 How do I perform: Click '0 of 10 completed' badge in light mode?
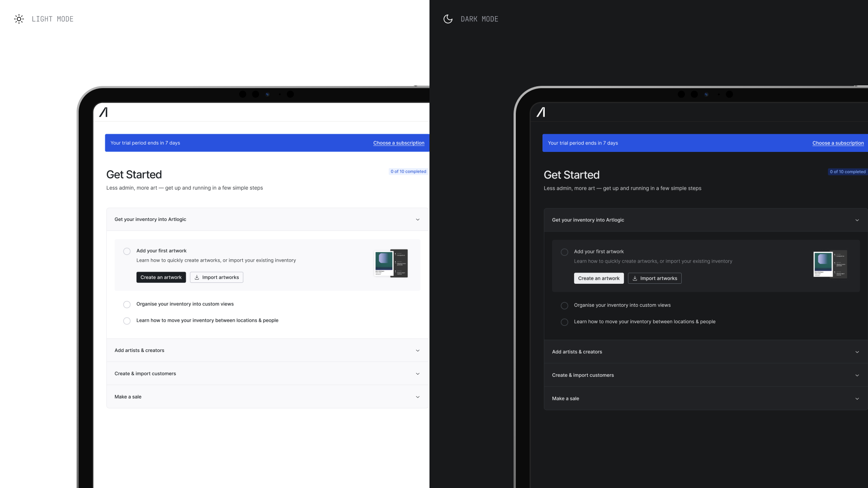(x=408, y=172)
